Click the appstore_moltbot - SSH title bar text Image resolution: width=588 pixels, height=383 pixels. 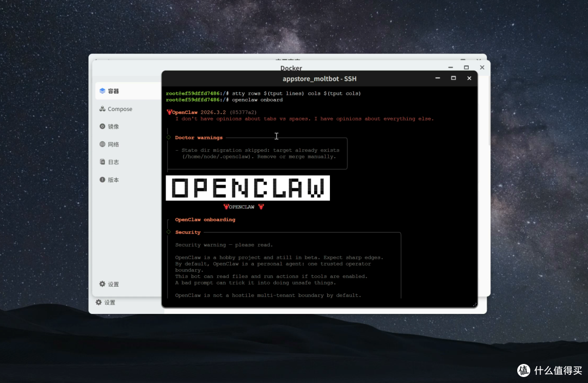coord(320,79)
